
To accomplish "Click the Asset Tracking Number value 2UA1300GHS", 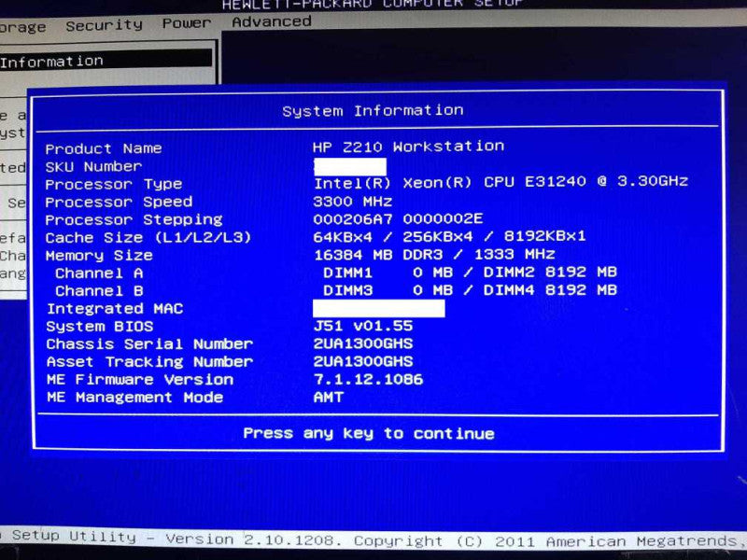I will tap(363, 361).
